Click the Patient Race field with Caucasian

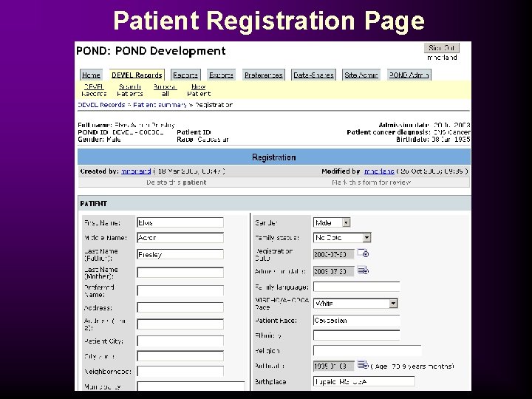pos(356,320)
